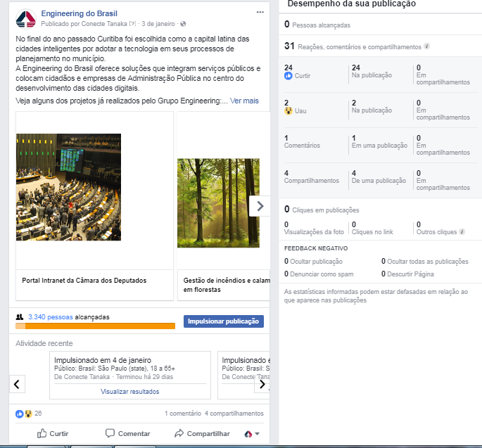Click the info icon beside reactions total
The image size is (482, 448).
(426, 46)
